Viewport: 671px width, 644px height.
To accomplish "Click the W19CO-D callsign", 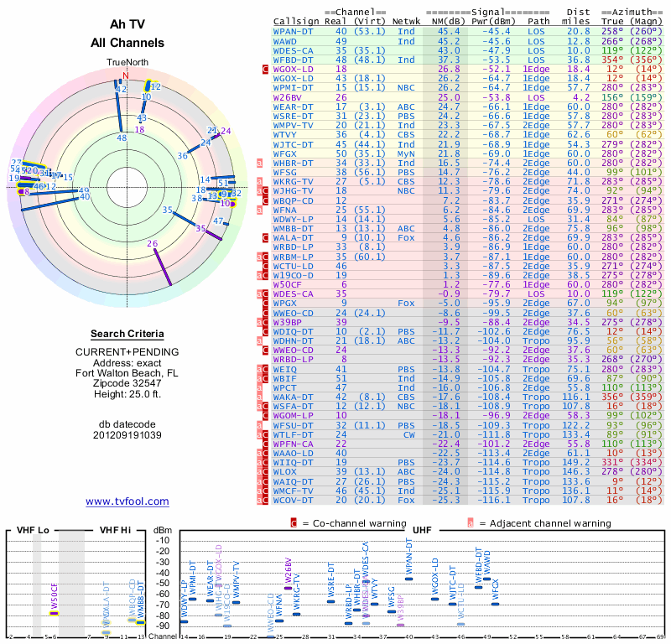I will pos(293,276).
